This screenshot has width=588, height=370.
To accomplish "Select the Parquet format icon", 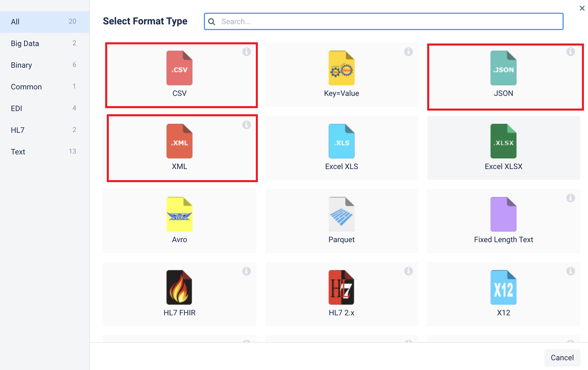I will [342, 214].
